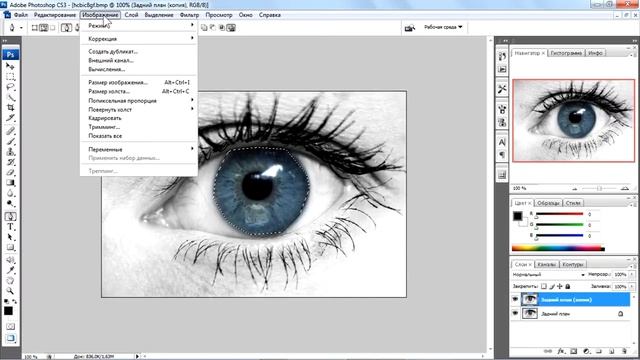Screen dimensions: 640x360
Task: Delete layer with trash icon
Action: 624,351
